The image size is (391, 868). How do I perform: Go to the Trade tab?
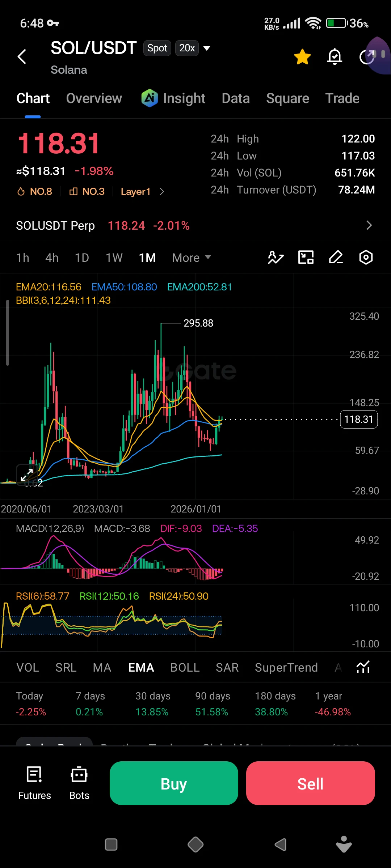[x=342, y=98]
